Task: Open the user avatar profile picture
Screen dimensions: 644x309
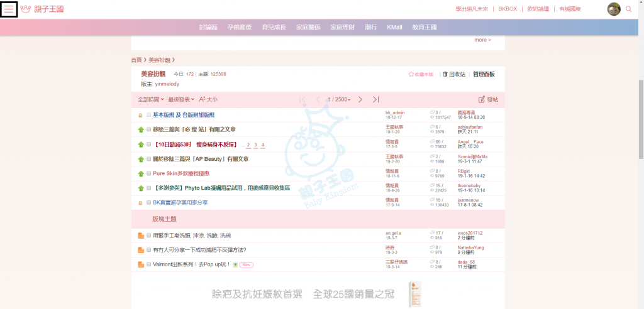Action: (x=613, y=9)
